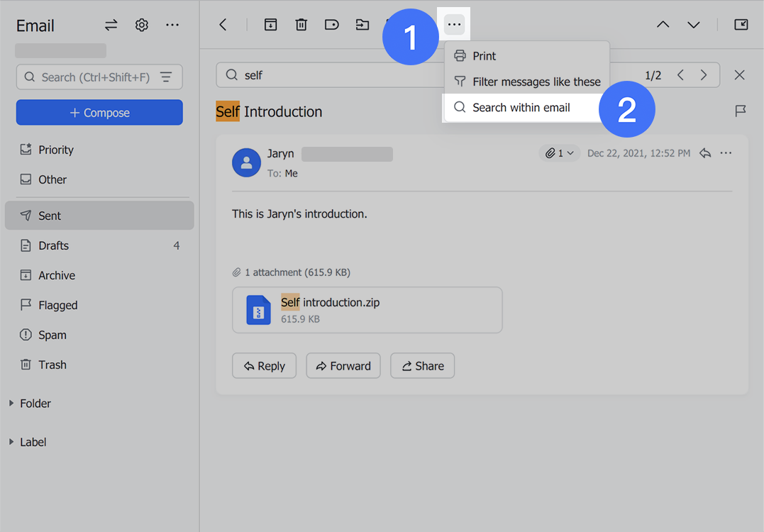Screen dimensions: 764x532
Task: Toggle the sort order with the swap icon
Action: click(111, 24)
